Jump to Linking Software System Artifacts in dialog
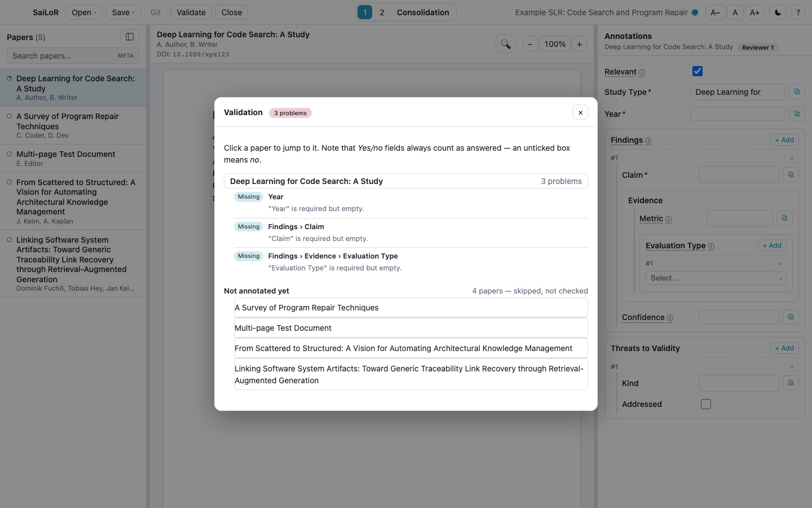The height and width of the screenshot is (508, 812). tap(411, 374)
